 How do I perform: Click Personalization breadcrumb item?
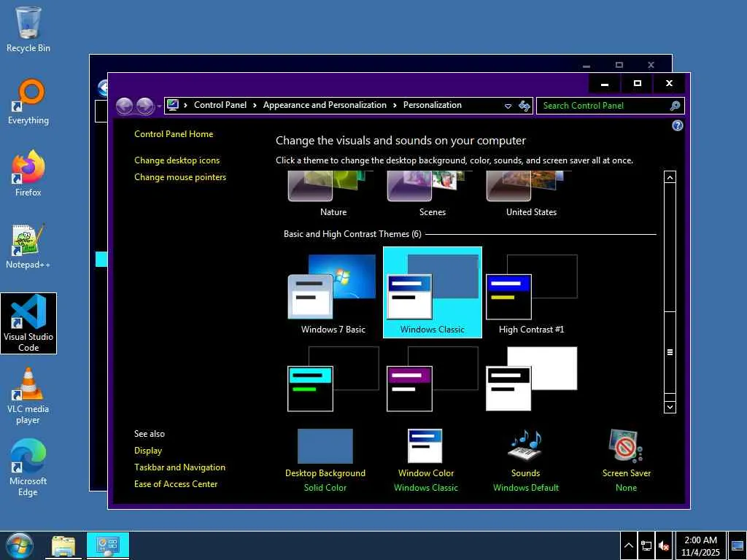[432, 105]
